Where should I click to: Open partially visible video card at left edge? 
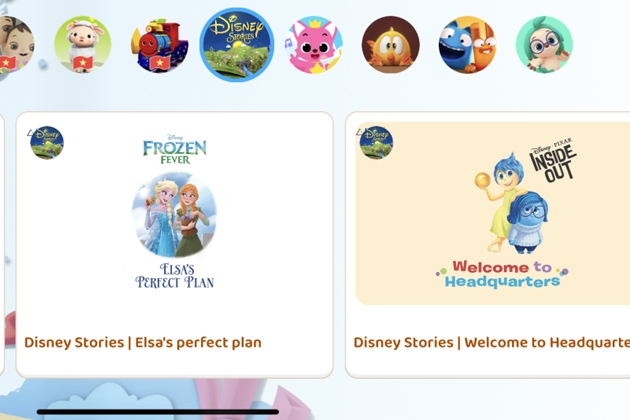tap(2, 245)
